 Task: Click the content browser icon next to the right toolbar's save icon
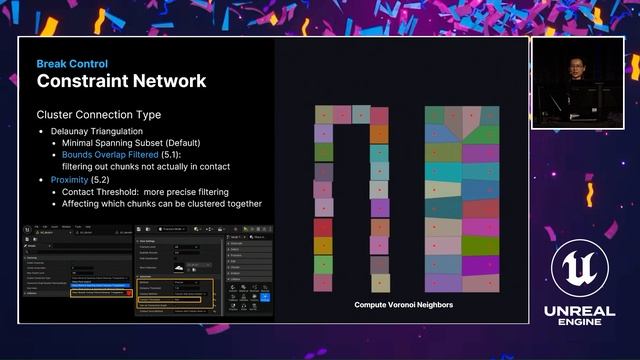(148, 229)
